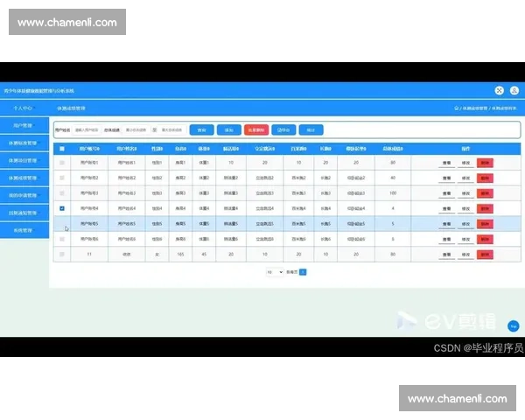The width and height of the screenshot is (525, 420).
Task: Click 查看 for row 用户账号3
Action: coord(446,193)
